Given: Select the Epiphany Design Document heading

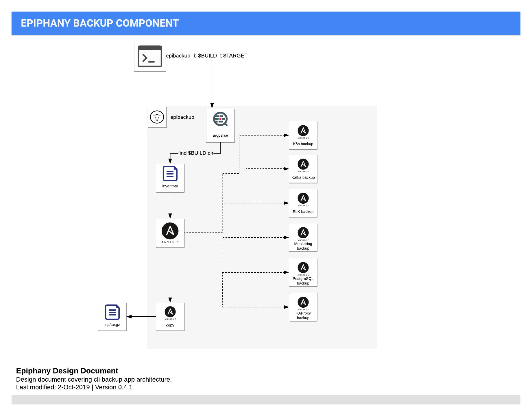Looking at the screenshot, I should (x=67, y=371).
